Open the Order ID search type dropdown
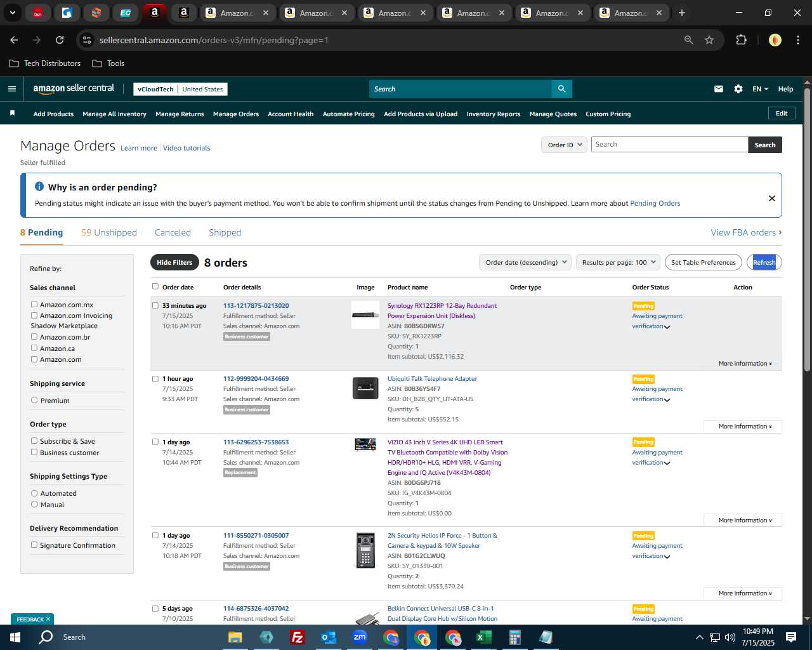 point(564,145)
